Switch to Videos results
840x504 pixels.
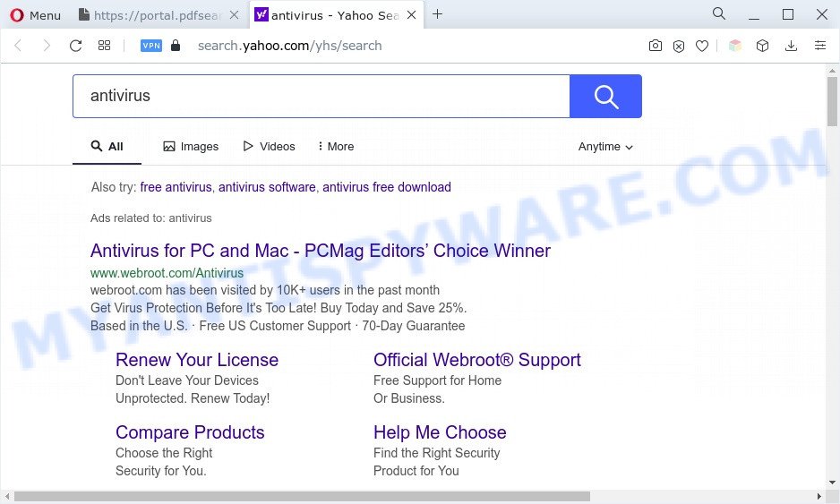point(269,146)
